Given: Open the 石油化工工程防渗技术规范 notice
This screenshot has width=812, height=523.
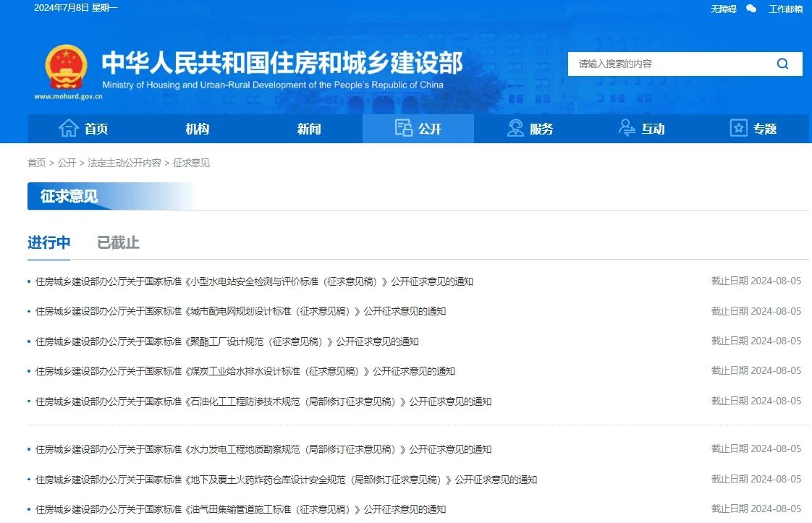Looking at the screenshot, I should [263, 401].
